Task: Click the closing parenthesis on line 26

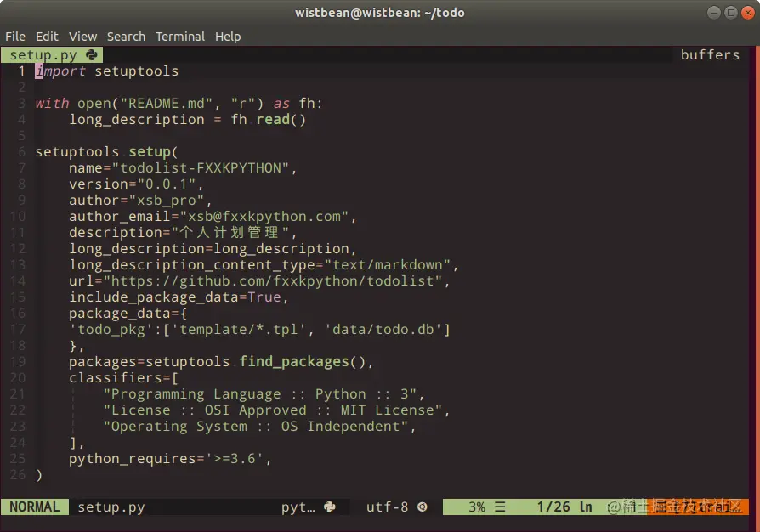Action: tap(39, 475)
